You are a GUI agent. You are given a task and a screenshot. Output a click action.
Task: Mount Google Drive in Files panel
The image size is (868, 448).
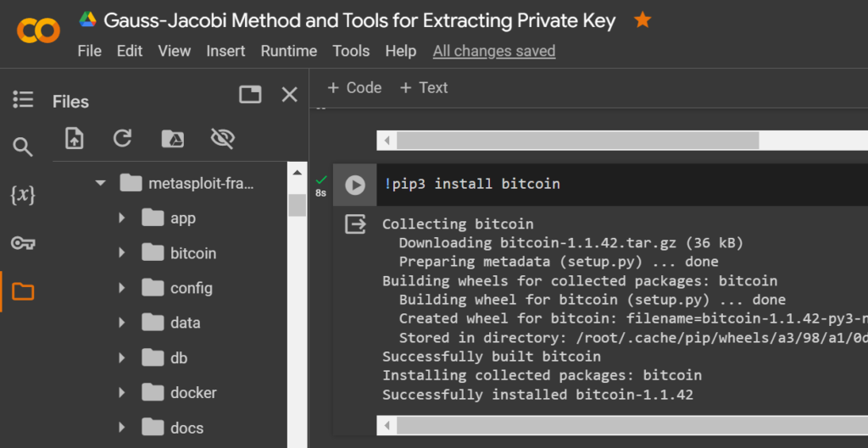point(172,138)
